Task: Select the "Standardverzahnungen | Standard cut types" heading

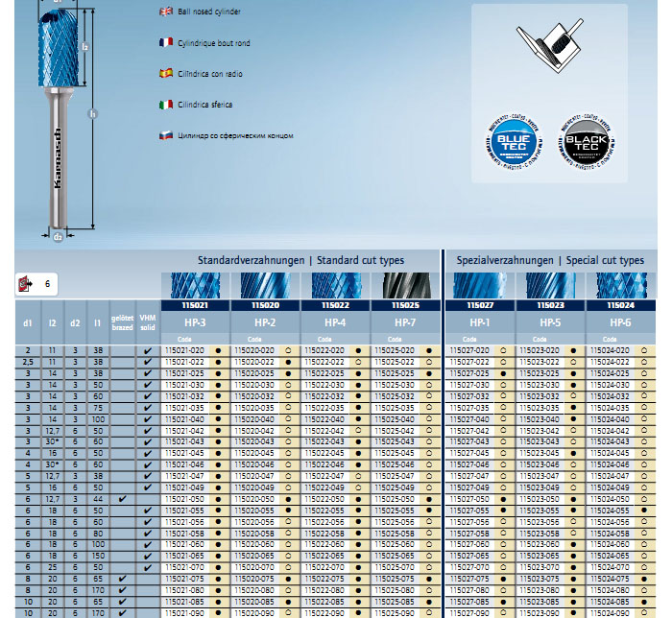Action: point(300,260)
